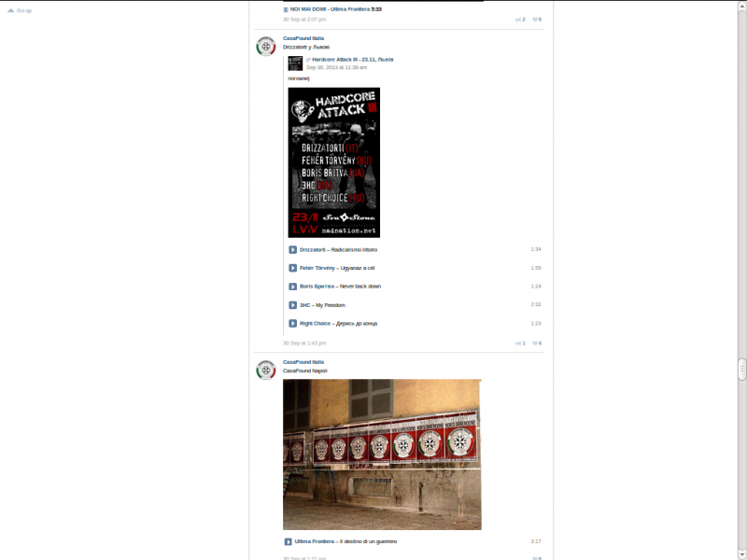
Task: Click play icon for Never back down
Action: click(x=292, y=287)
